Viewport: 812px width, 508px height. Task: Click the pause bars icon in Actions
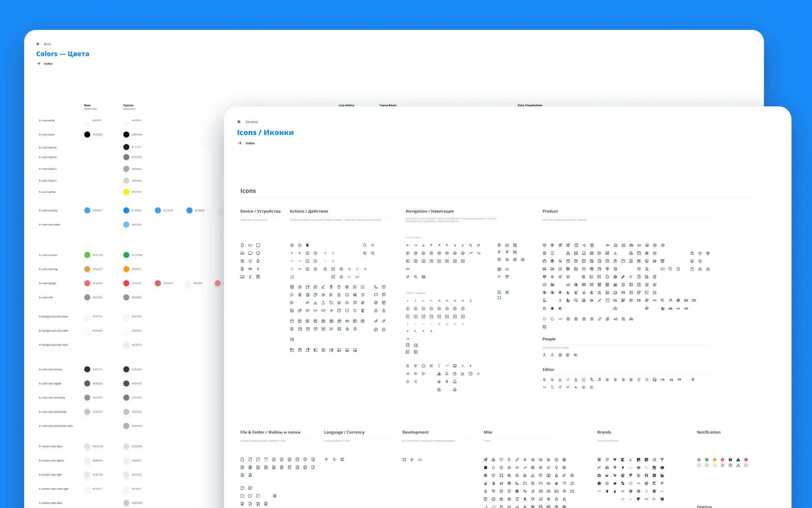pyautogui.click(x=300, y=295)
